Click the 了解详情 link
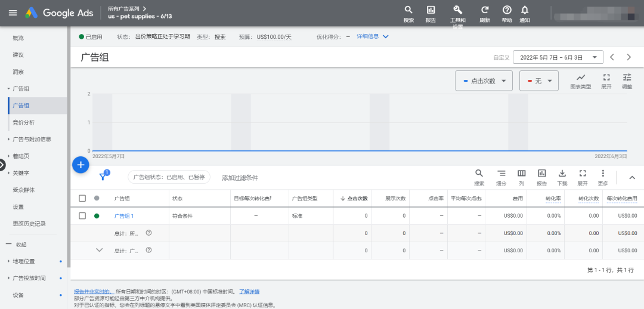644x309 pixels. pyautogui.click(x=249, y=292)
